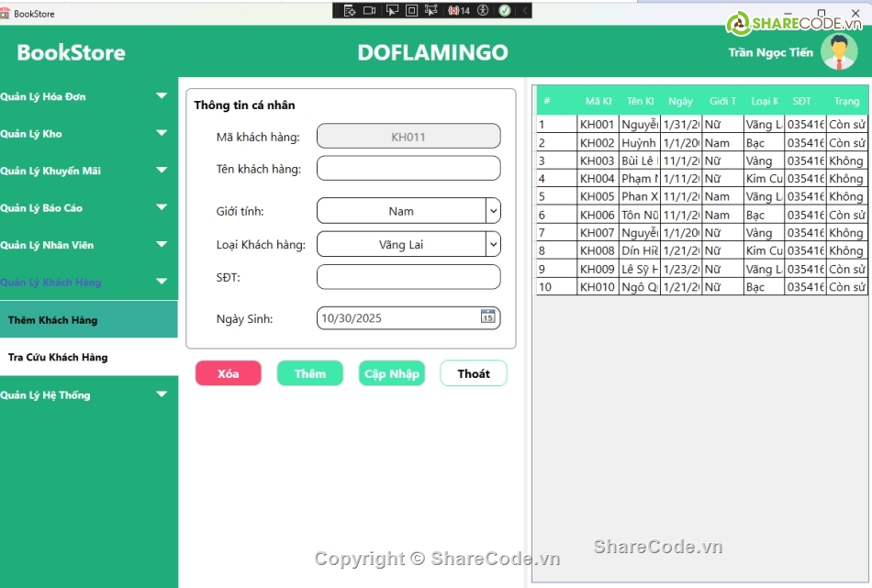The height and width of the screenshot is (588, 872).
Task: Open the Loại Khách hàng dropdown
Action: click(493, 244)
